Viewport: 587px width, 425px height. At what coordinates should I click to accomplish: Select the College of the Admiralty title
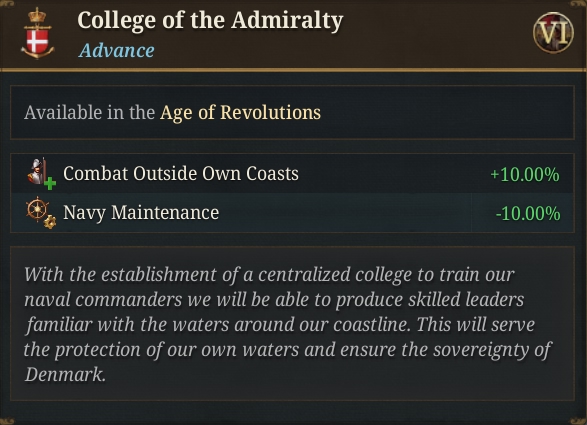tap(210, 21)
